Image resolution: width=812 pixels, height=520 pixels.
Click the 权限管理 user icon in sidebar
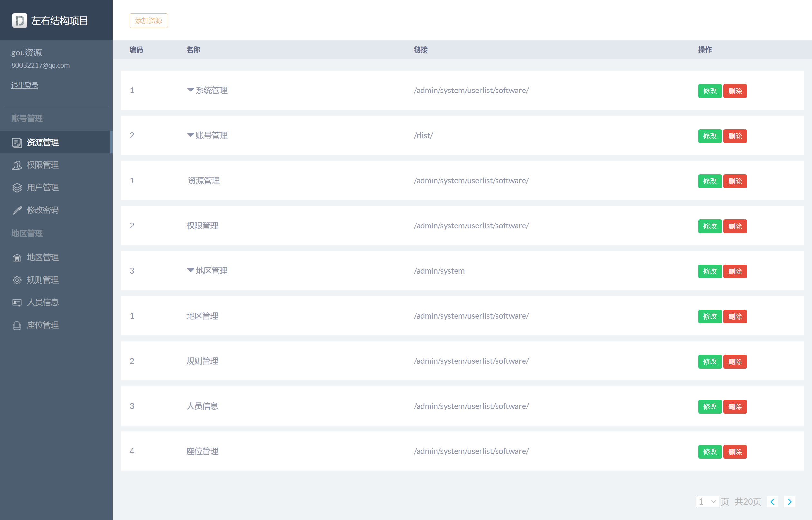point(17,165)
